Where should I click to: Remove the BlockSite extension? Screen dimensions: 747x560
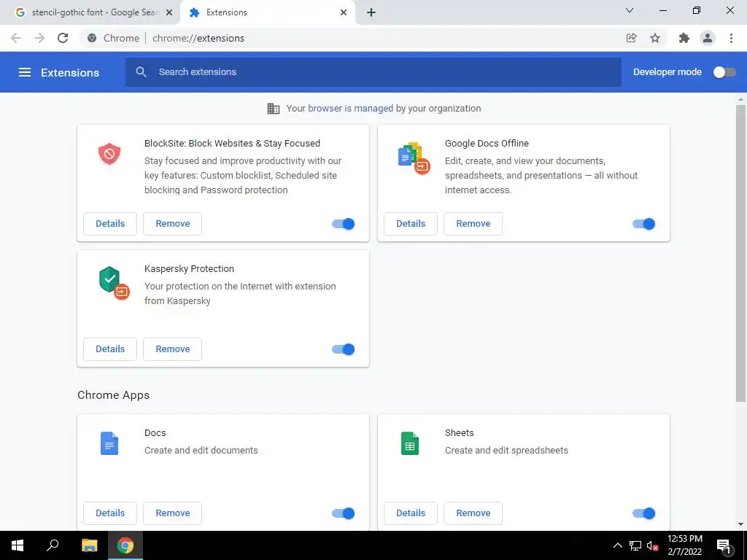pyautogui.click(x=172, y=224)
